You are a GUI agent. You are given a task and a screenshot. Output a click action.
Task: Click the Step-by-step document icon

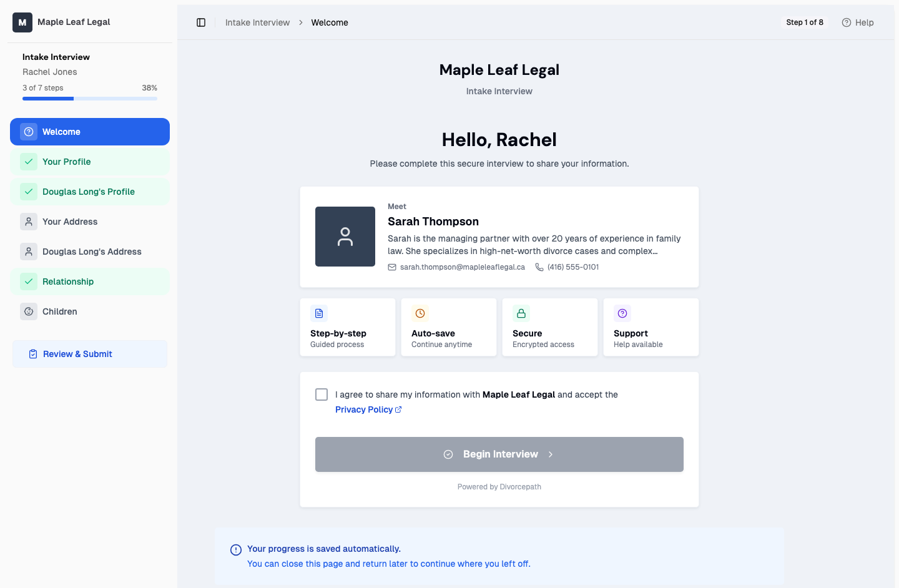pyautogui.click(x=319, y=313)
